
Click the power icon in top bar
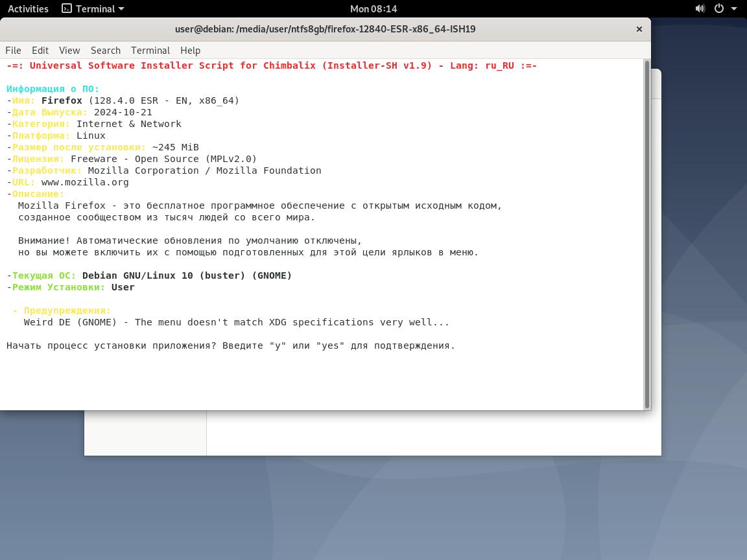pyautogui.click(x=719, y=8)
